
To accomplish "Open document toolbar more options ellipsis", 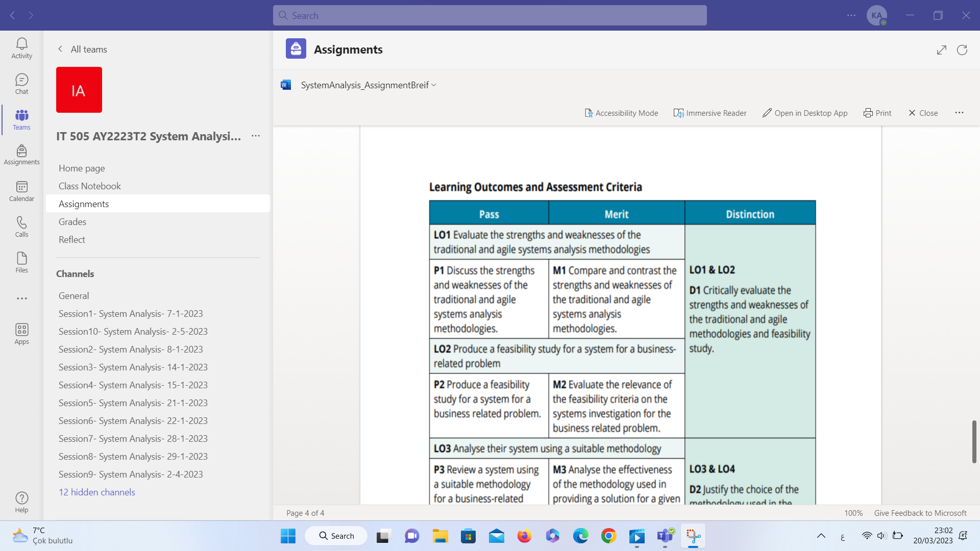I will 959,113.
